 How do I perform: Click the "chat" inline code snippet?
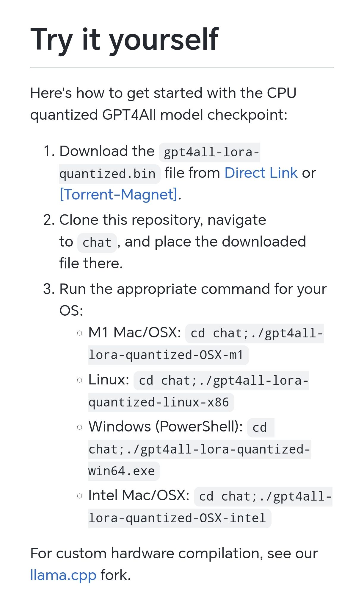[x=97, y=242]
